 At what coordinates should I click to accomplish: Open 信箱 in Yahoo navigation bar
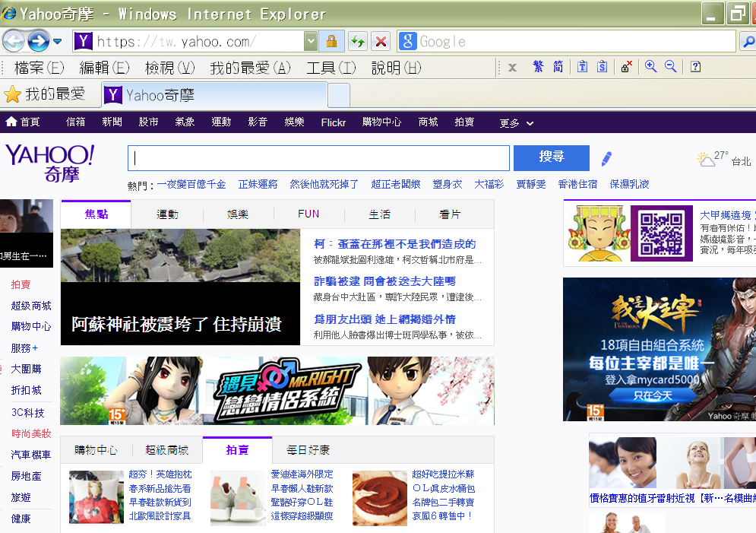pyautogui.click(x=75, y=122)
